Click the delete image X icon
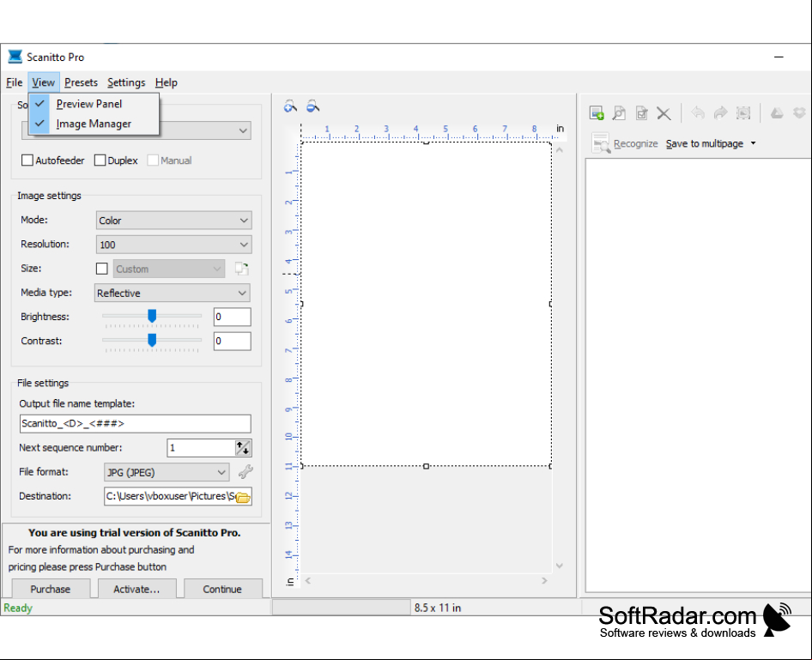Image resolution: width=812 pixels, height=660 pixels. coord(664,112)
